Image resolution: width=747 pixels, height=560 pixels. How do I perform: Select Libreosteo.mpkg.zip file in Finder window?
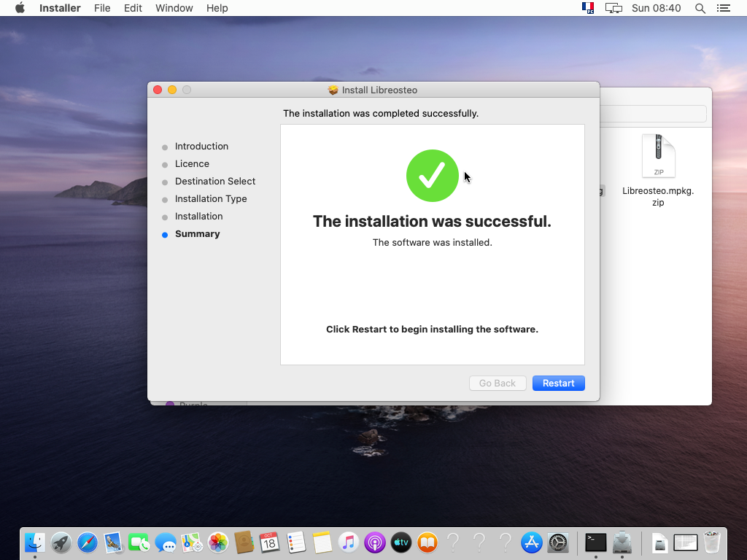[658, 171]
